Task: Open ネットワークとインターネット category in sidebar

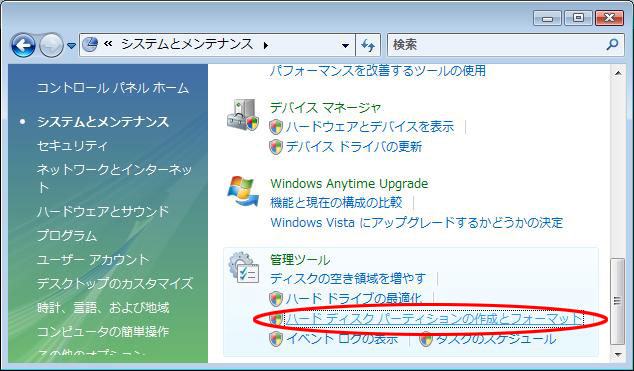Action: point(114,178)
